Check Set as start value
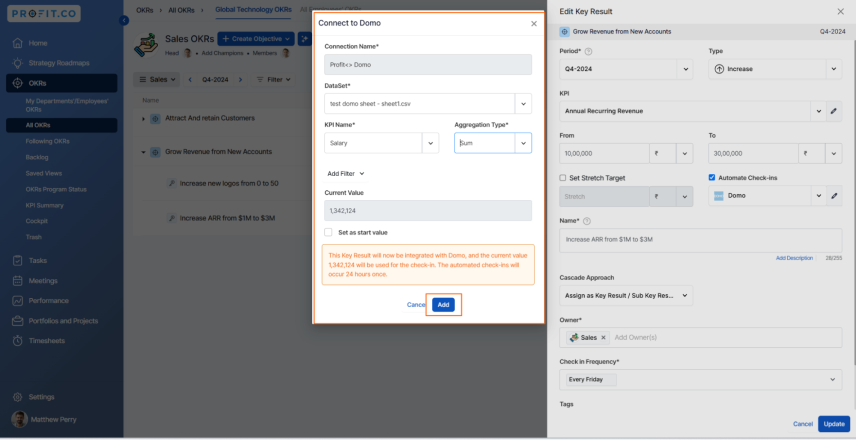This screenshot has height=440, width=856. [x=328, y=232]
